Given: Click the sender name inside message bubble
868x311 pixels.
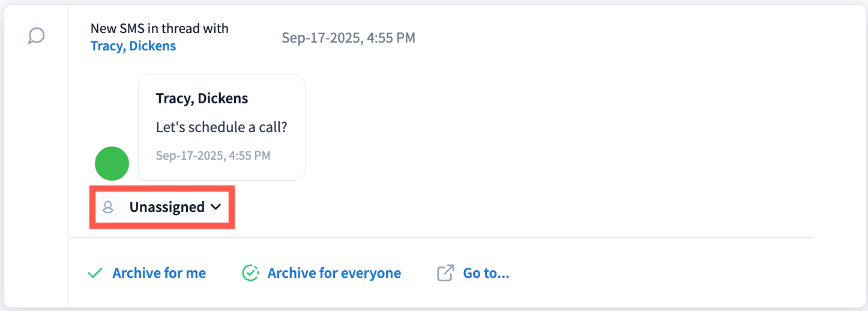Looking at the screenshot, I should point(202,98).
